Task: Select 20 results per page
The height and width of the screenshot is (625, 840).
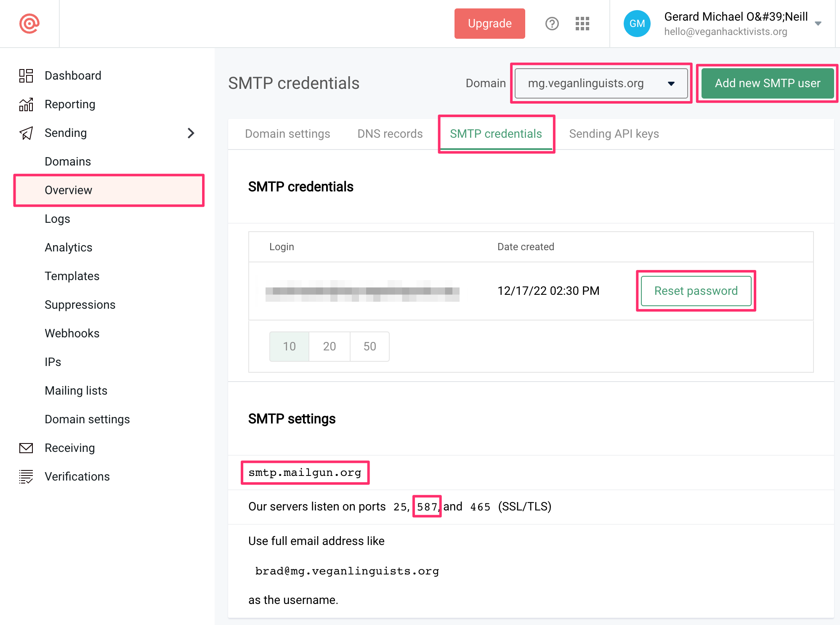Action: click(x=329, y=346)
